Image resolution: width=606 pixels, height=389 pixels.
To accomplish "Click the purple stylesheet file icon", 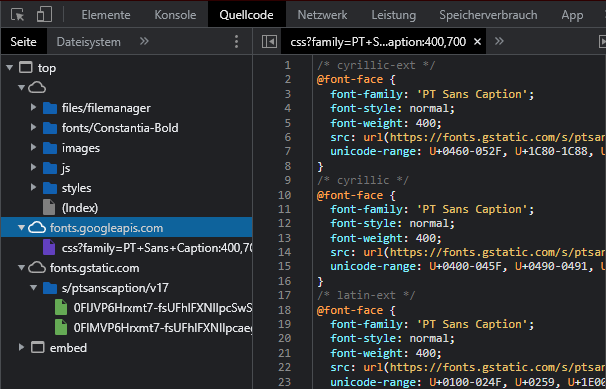I will 49,248.
